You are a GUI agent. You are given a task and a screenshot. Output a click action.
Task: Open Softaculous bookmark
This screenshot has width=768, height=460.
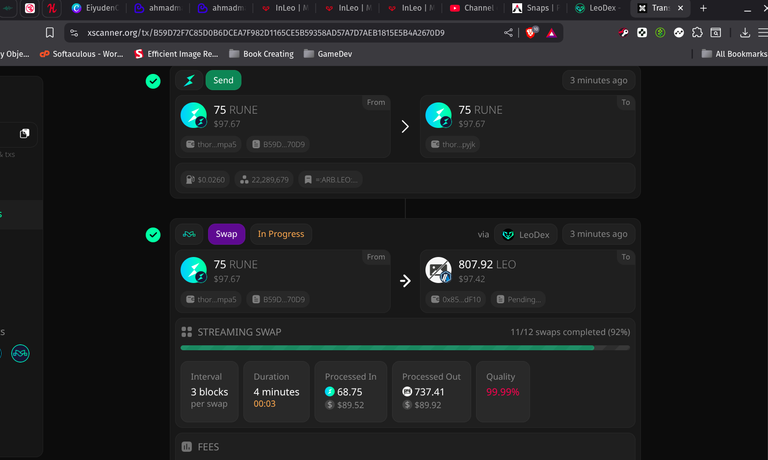tap(82, 54)
